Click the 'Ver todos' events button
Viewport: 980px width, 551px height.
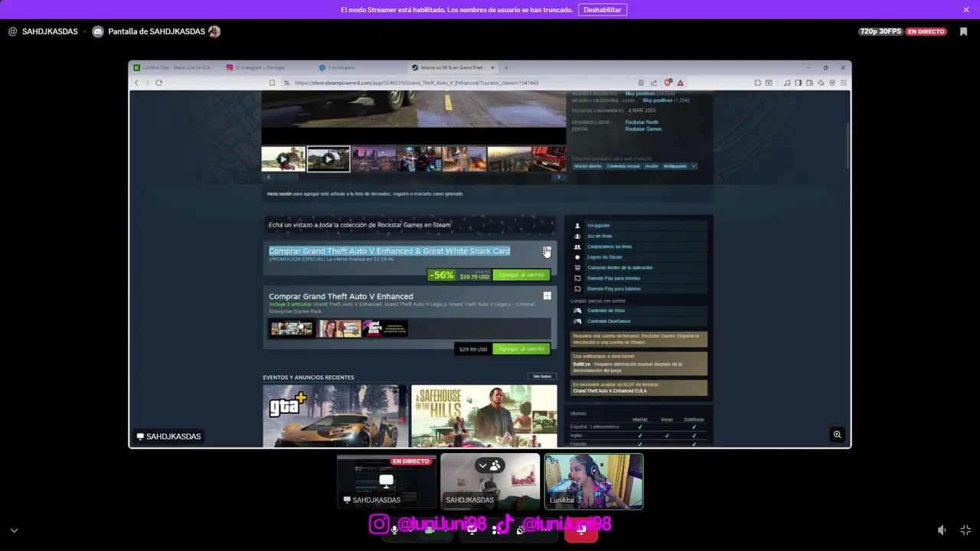(x=542, y=377)
